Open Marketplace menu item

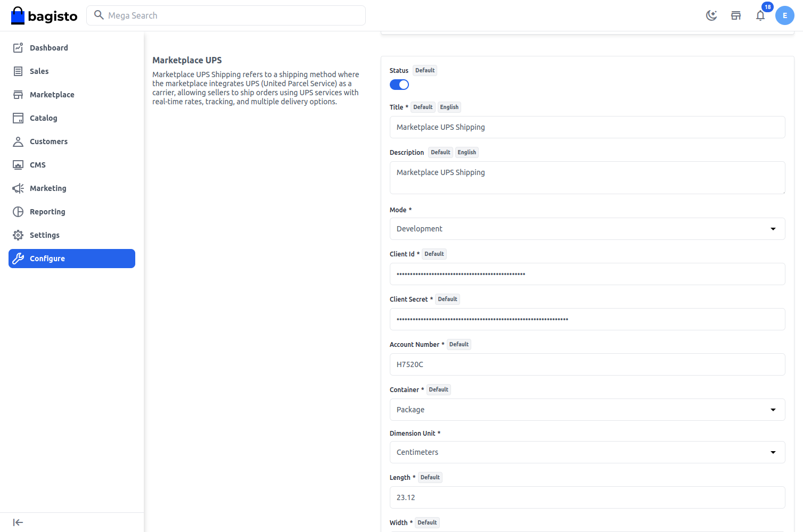[72, 95]
